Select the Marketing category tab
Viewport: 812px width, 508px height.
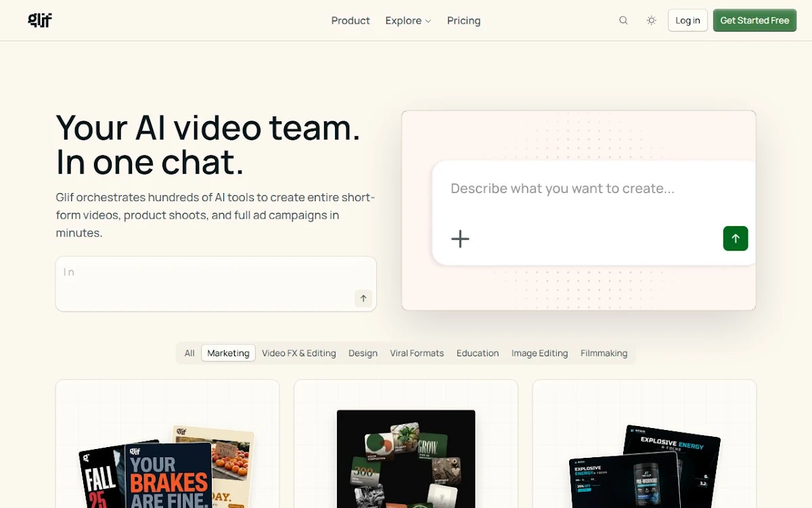[x=228, y=353]
